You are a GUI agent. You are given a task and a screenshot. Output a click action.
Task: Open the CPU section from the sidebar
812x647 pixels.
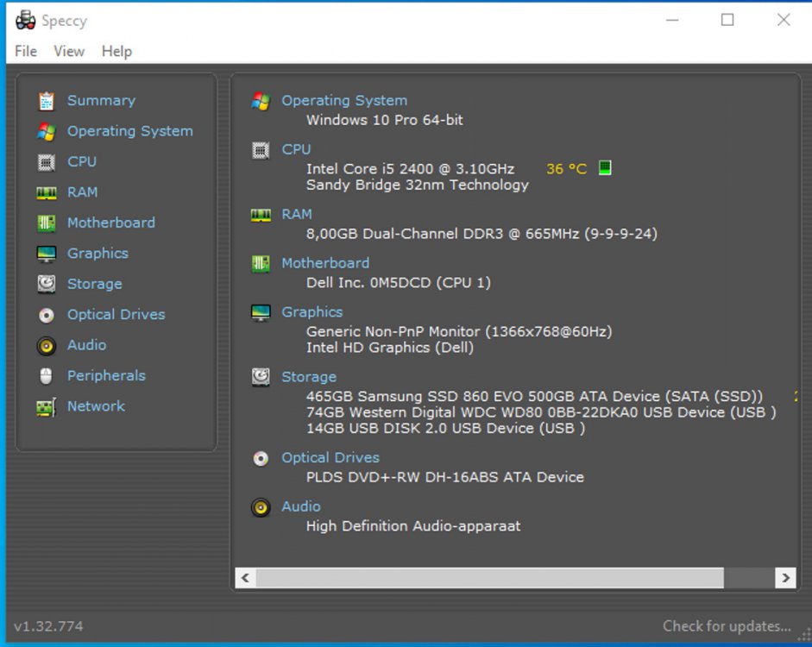47,161
